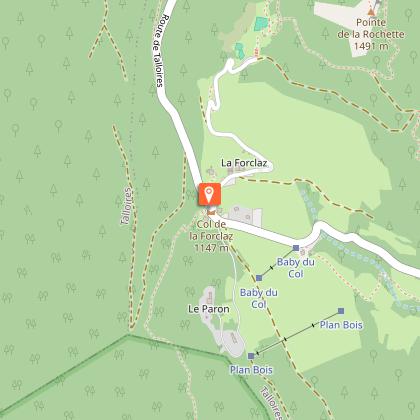Click the Pointe de la Rochette 1491 m label
Screen dimensions: 420x420
coord(371,34)
